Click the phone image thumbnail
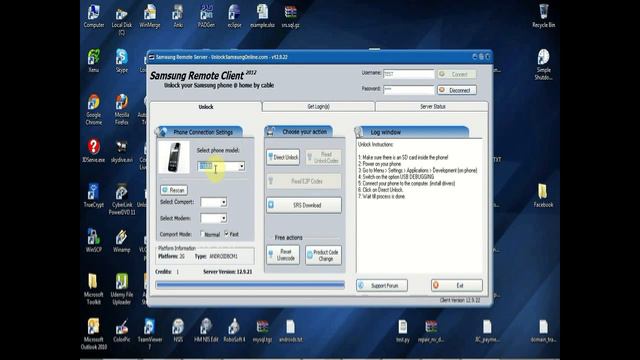 (174, 157)
